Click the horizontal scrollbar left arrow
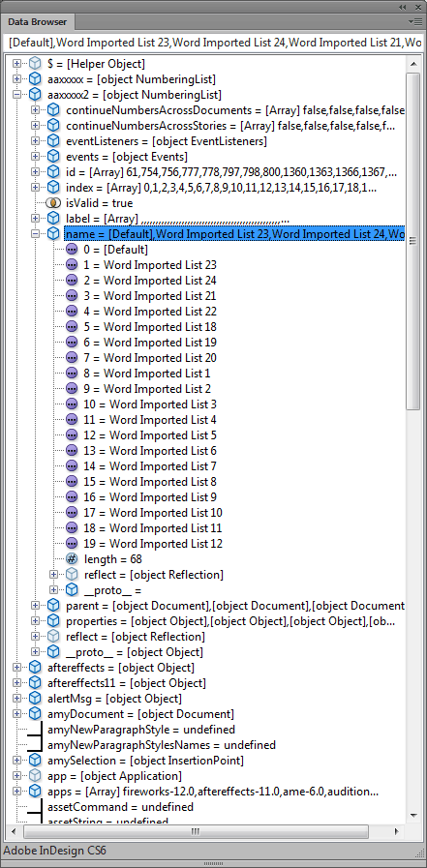 15,831
